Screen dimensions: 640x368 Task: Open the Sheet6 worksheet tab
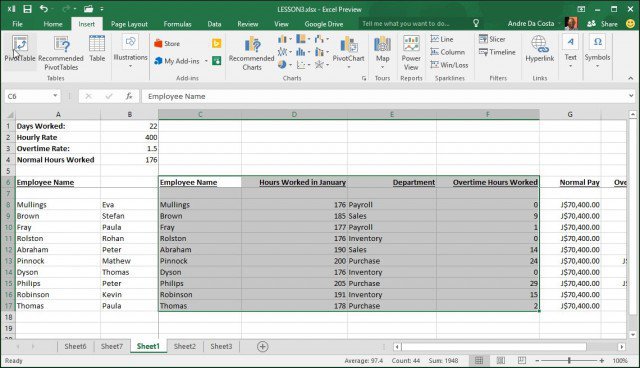pyautogui.click(x=75, y=346)
